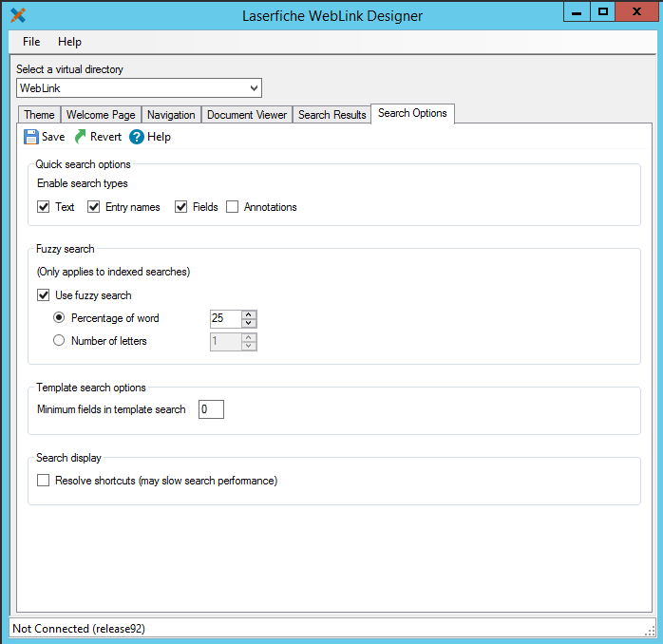Click the '(Only applies to indexed searches)' note
The width and height of the screenshot is (663, 644).
pyautogui.click(x=113, y=272)
